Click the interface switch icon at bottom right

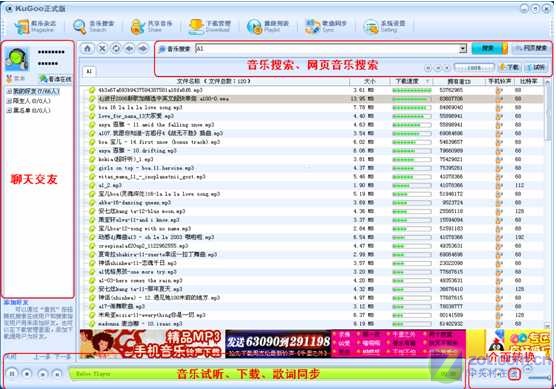(x=515, y=373)
